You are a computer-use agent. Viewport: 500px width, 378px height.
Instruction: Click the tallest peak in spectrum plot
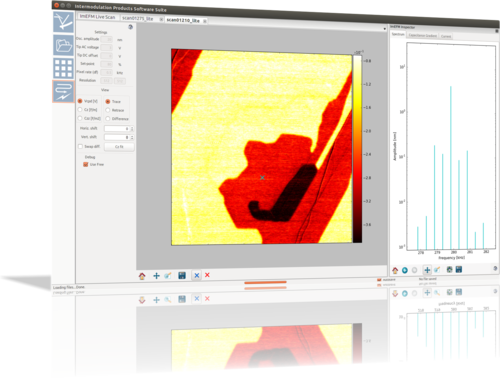coord(451,168)
